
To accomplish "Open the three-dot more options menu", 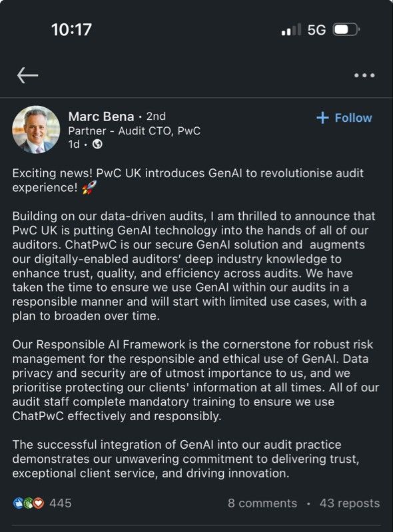I will 364,75.
